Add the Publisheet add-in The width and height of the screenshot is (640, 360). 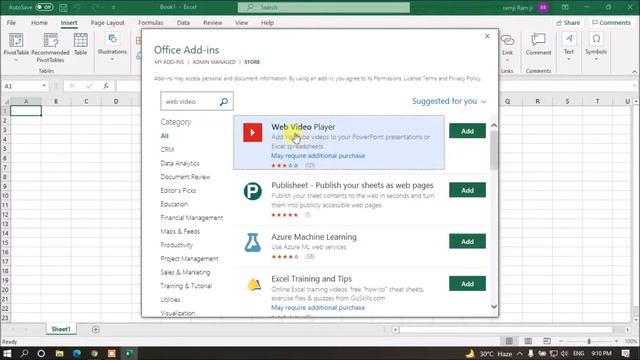click(467, 190)
